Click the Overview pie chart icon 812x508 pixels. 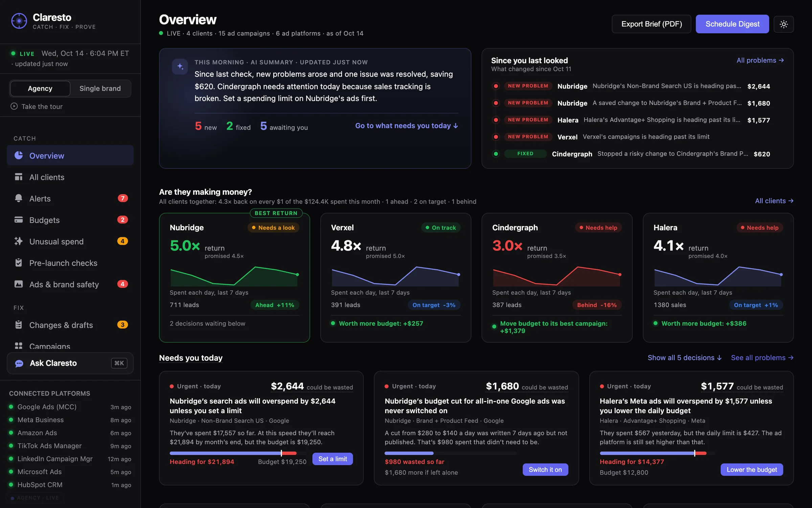[x=19, y=155]
